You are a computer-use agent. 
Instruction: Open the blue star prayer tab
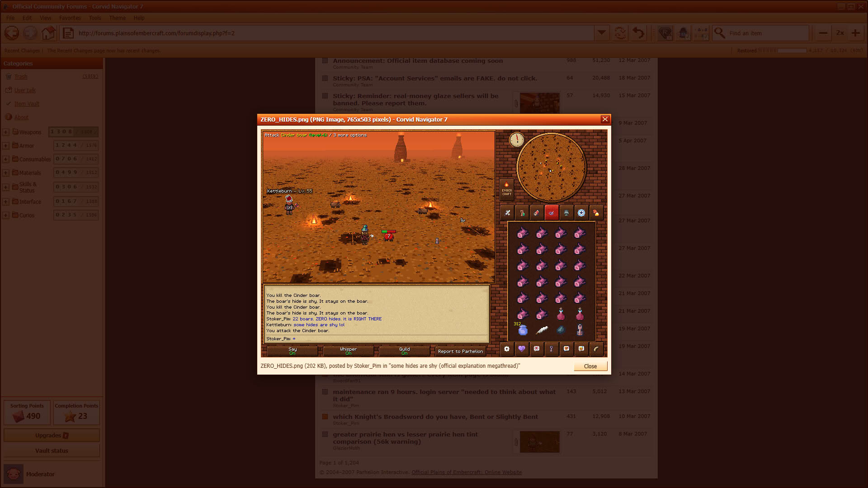point(581,213)
